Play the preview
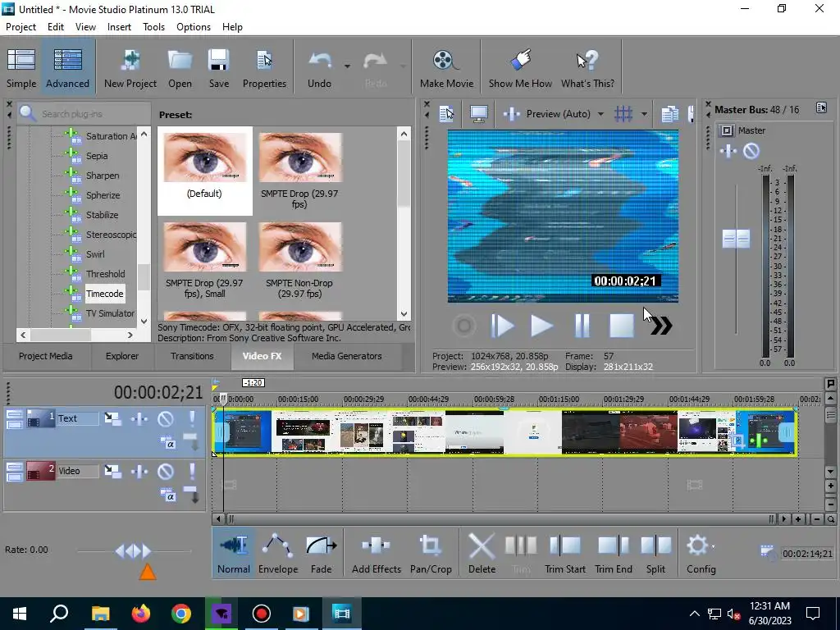The height and width of the screenshot is (630, 840). click(x=541, y=326)
